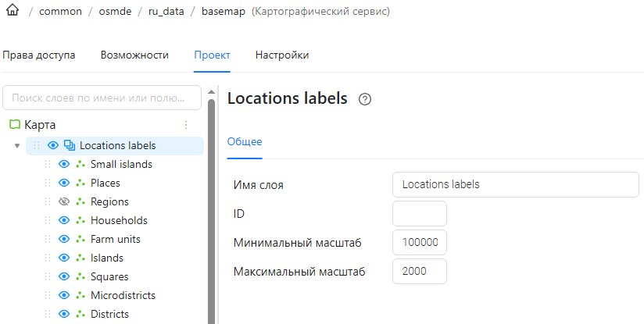Click the Минимальный масштаб input field
644x324 pixels.
coord(420,242)
